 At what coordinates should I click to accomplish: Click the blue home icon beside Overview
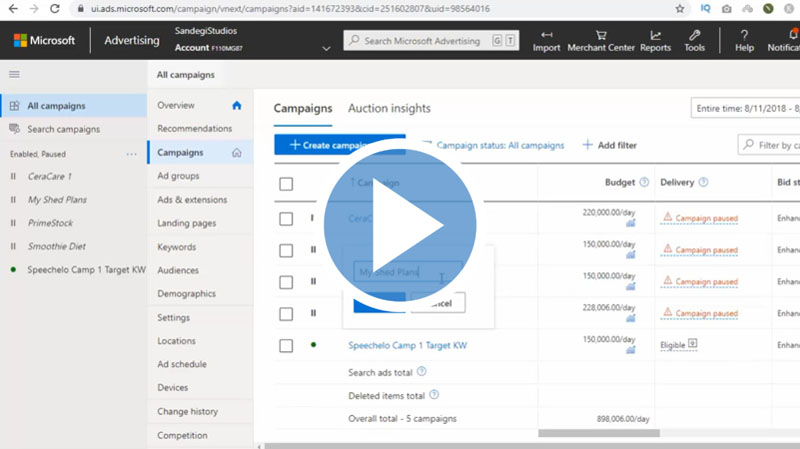point(237,106)
